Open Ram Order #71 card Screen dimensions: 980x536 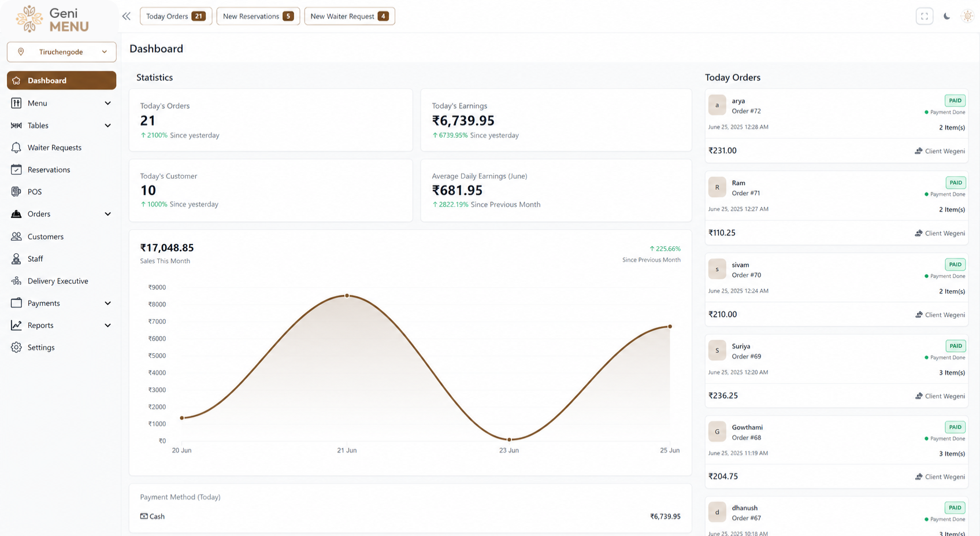(836, 208)
